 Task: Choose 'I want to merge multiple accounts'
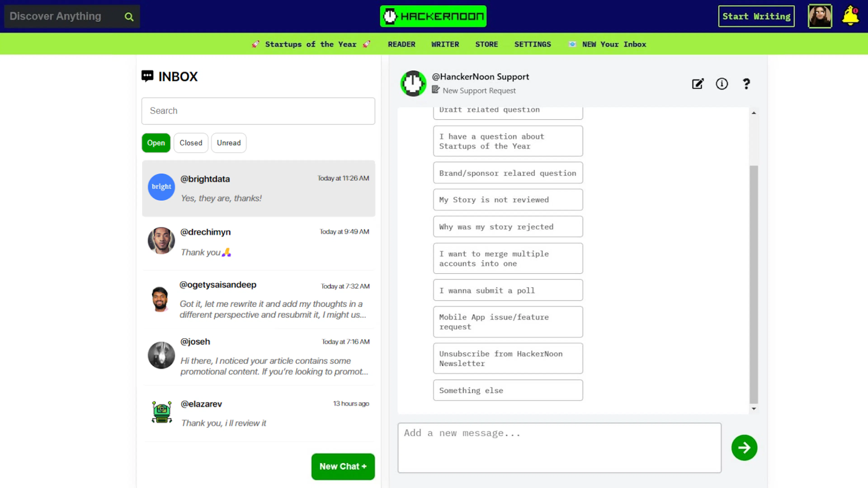click(508, 258)
